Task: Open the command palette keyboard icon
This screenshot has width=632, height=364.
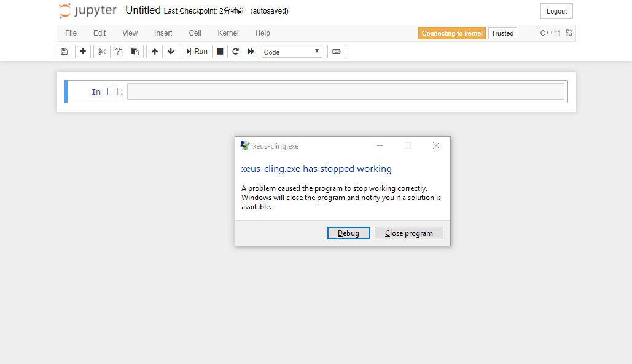Action: pyautogui.click(x=335, y=51)
